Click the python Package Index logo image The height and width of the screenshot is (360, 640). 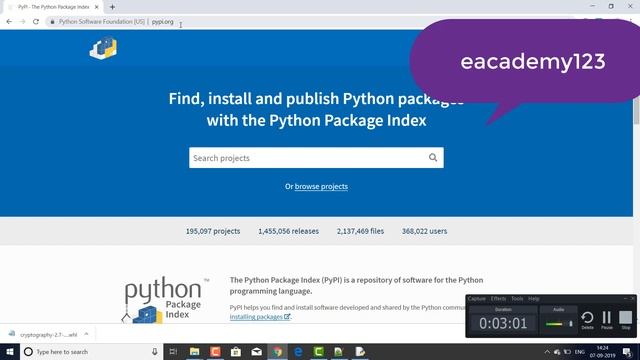tap(165, 300)
